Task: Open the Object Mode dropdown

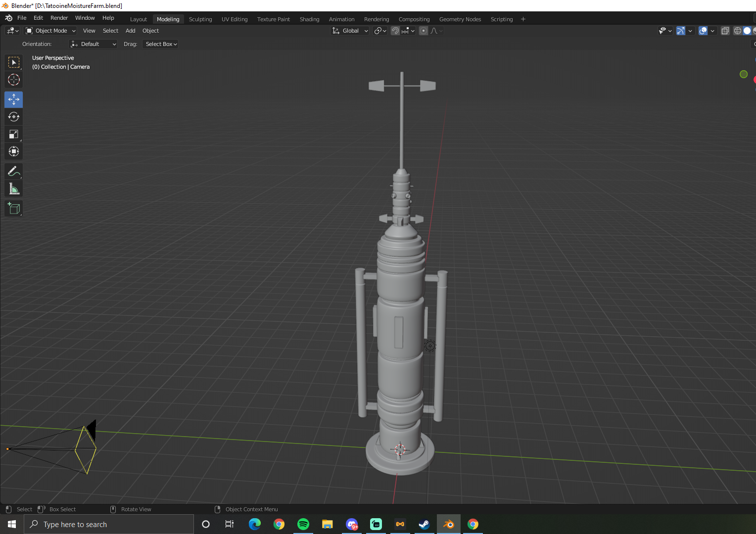Action: (51, 31)
